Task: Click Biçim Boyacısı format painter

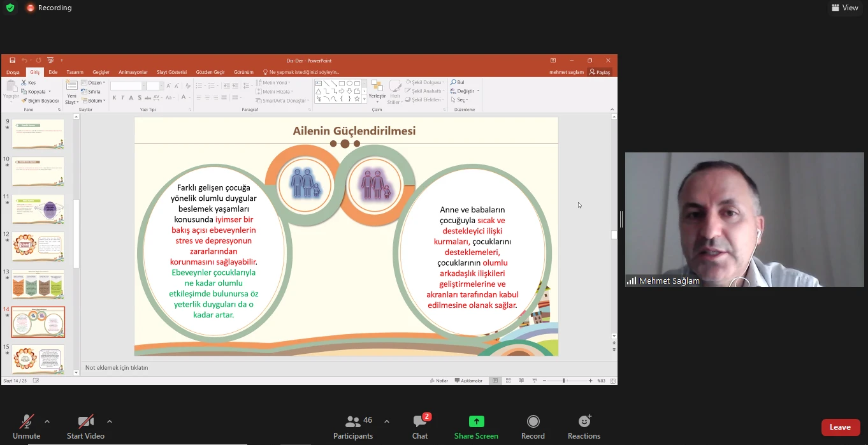Action: click(40, 101)
